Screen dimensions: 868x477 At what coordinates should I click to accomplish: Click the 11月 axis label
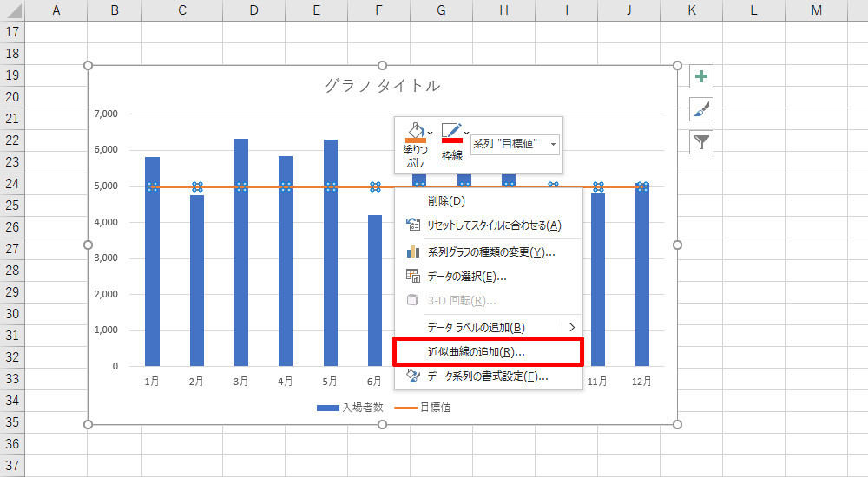tap(597, 382)
